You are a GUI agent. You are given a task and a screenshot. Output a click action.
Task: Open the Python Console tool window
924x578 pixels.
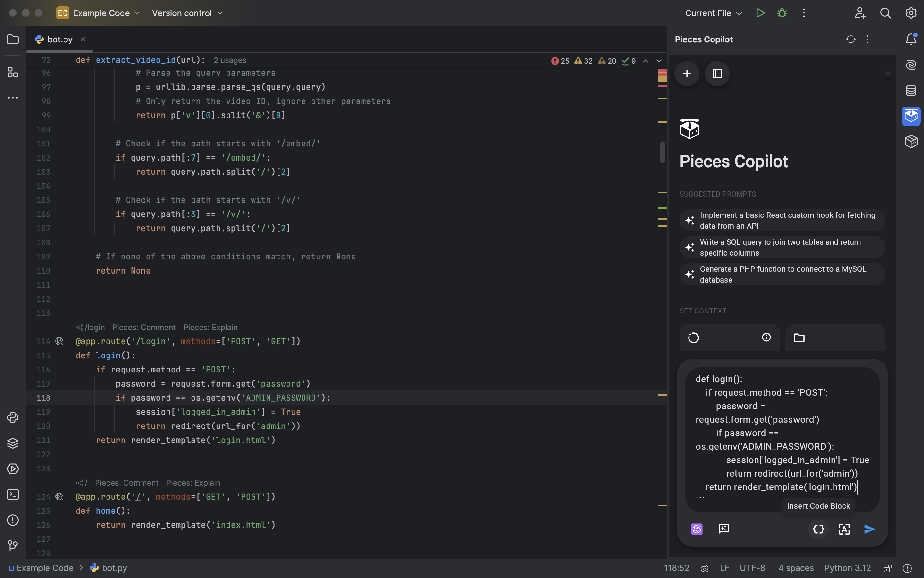click(x=13, y=417)
